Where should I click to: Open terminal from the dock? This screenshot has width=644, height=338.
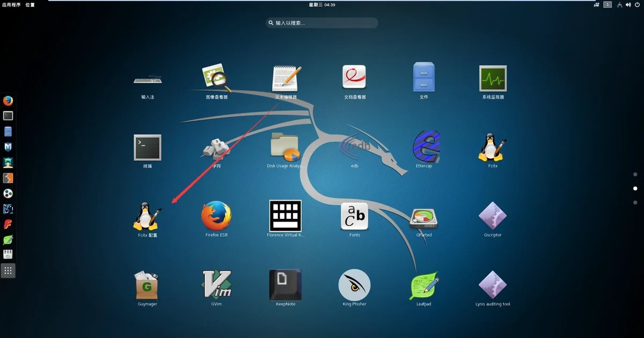pyautogui.click(x=8, y=115)
